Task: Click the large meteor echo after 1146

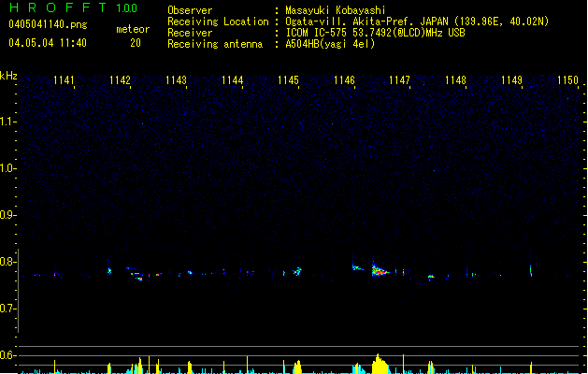Action: 380,269
